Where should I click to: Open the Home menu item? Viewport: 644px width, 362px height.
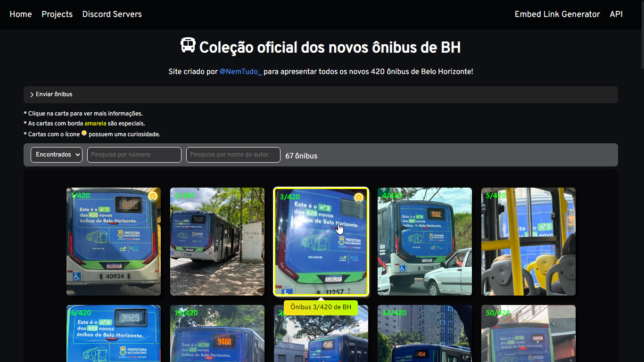point(21,14)
